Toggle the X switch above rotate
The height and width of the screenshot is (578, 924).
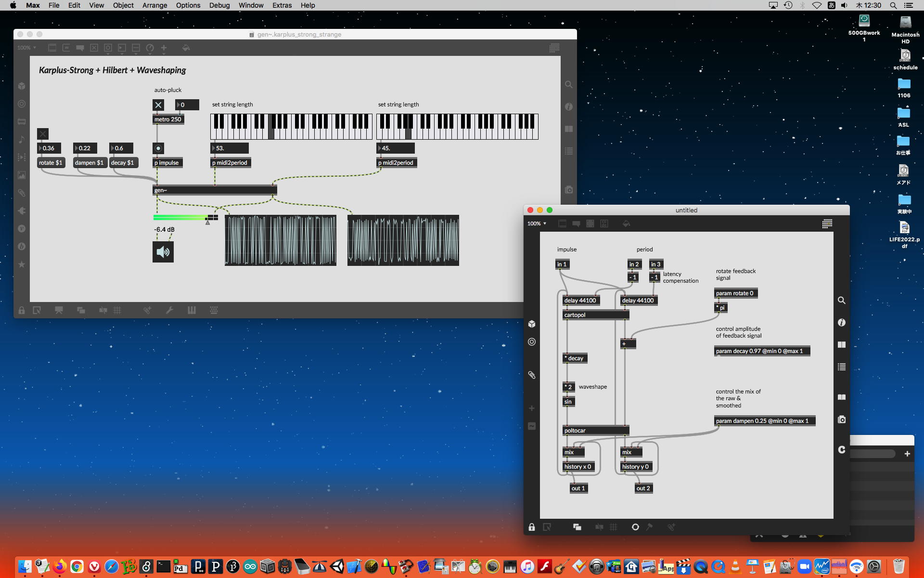[43, 134]
